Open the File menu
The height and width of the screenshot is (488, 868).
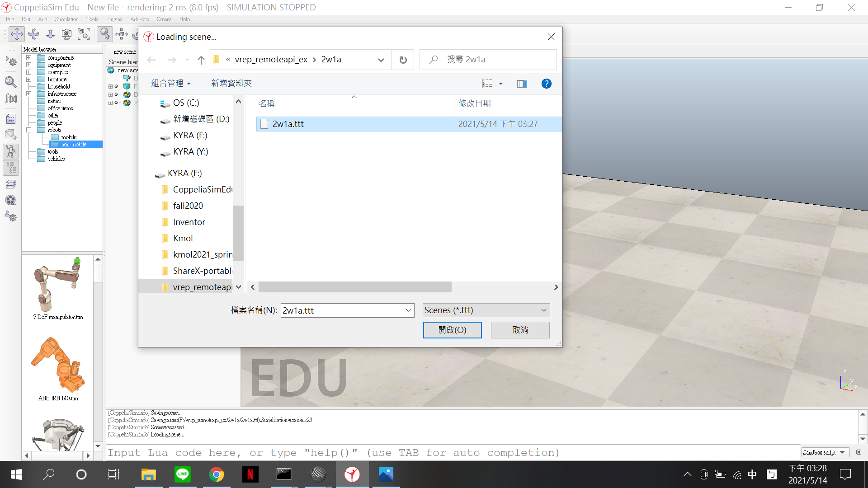tap(10, 19)
